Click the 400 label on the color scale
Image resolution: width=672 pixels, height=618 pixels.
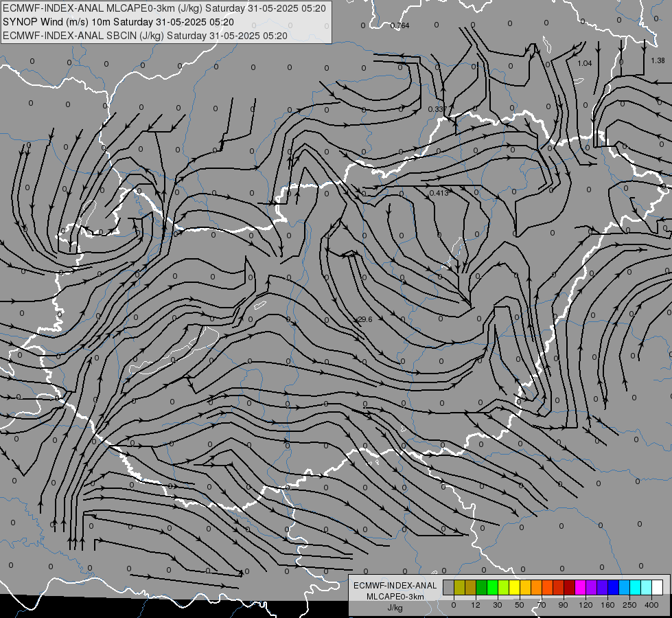[651, 605]
